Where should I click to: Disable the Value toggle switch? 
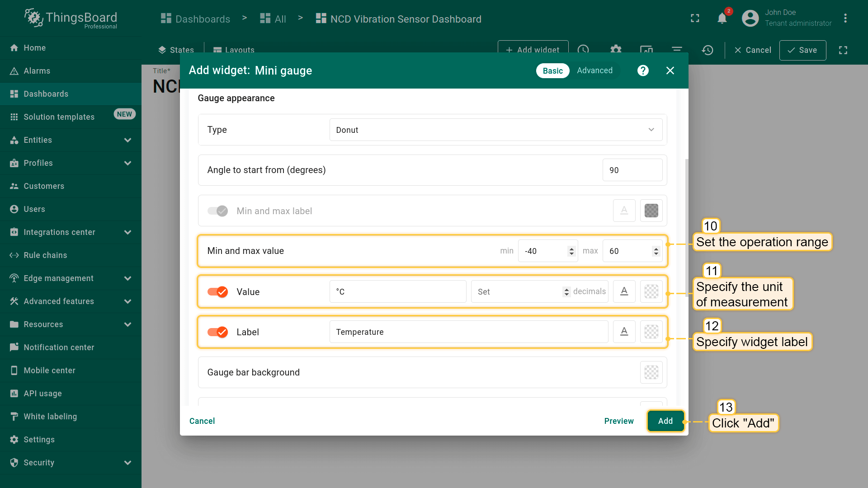pyautogui.click(x=218, y=292)
